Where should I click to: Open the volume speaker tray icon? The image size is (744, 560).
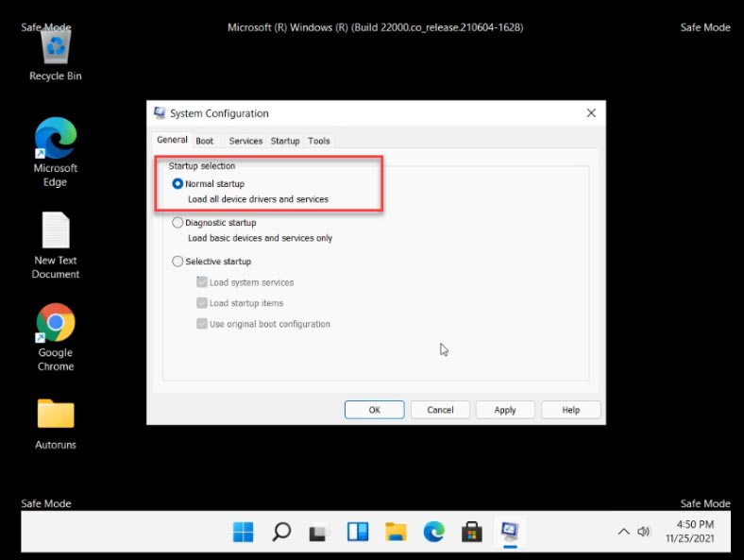tap(643, 532)
